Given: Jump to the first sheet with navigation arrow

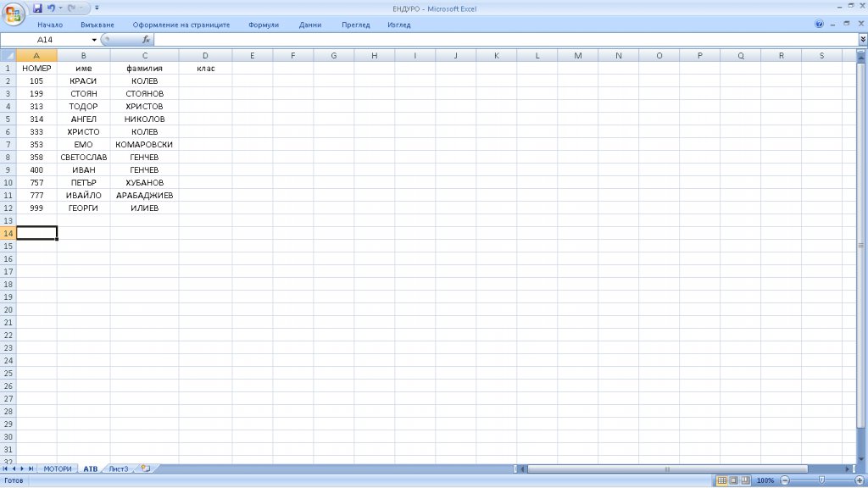Looking at the screenshot, I should coord(7,469).
